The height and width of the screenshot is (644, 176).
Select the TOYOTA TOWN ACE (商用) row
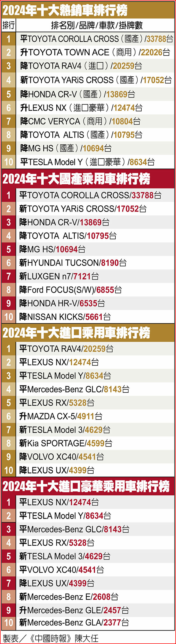click(95, 52)
